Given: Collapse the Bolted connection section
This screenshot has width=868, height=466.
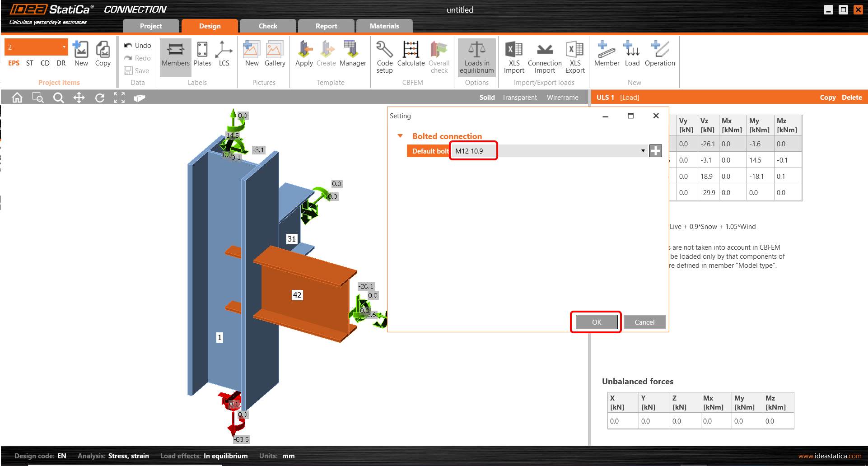Looking at the screenshot, I should coord(400,136).
